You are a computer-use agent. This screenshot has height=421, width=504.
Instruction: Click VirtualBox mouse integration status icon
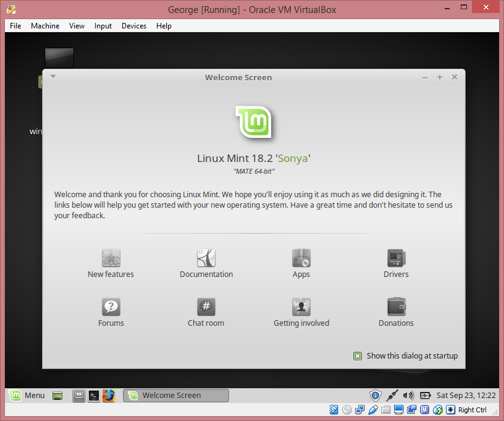pyautogui.click(x=437, y=410)
